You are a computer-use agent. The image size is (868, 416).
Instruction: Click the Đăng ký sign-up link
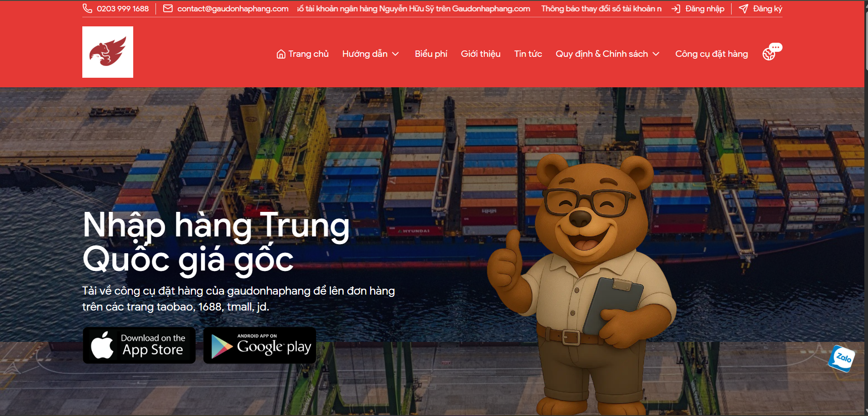pyautogui.click(x=768, y=9)
